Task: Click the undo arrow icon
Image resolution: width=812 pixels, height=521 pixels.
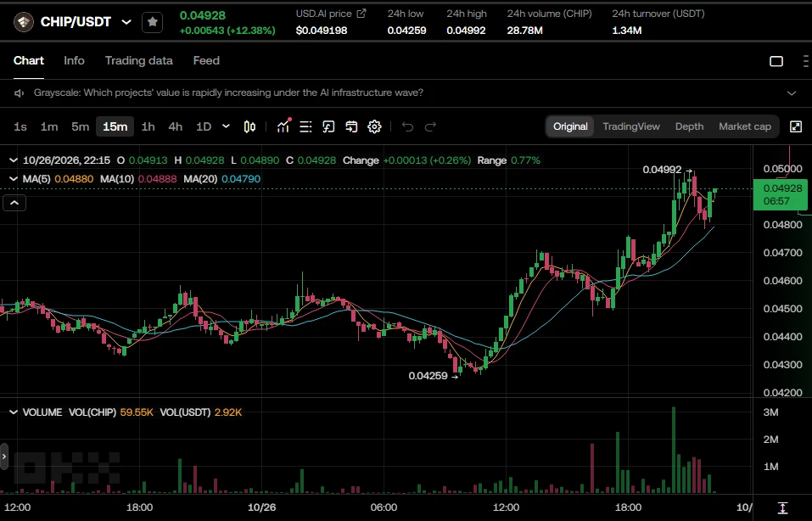Action: tap(407, 126)
